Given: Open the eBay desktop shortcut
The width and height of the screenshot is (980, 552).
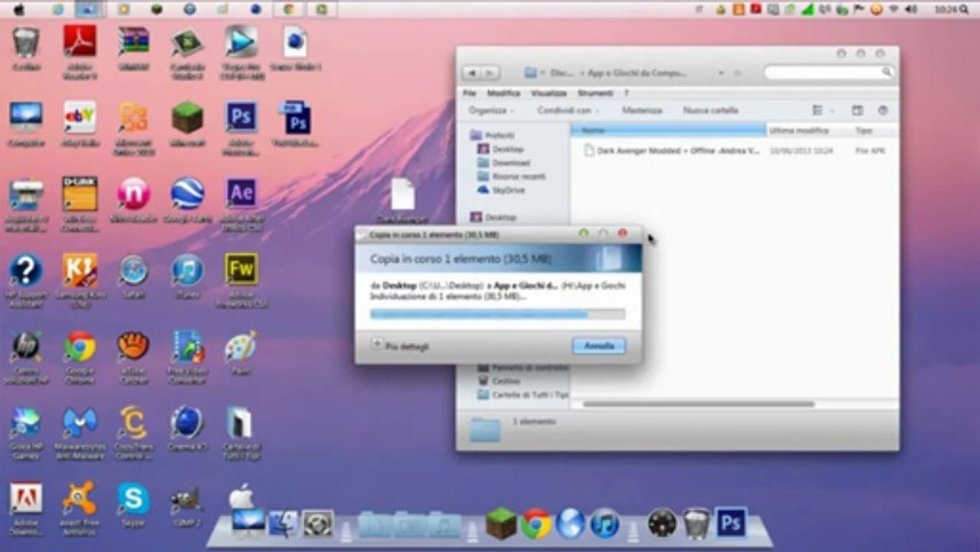Looking at the screenshot, I should (80, 117).
